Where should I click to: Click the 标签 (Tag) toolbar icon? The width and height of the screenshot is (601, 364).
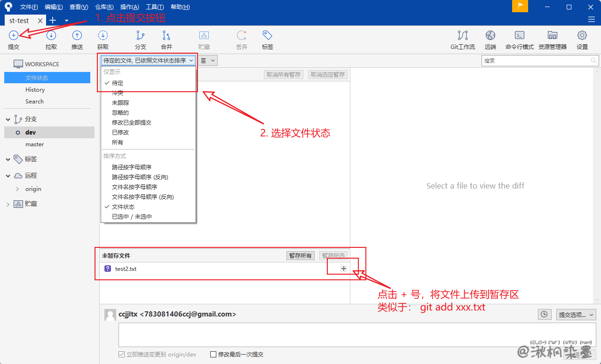[268, 36]
